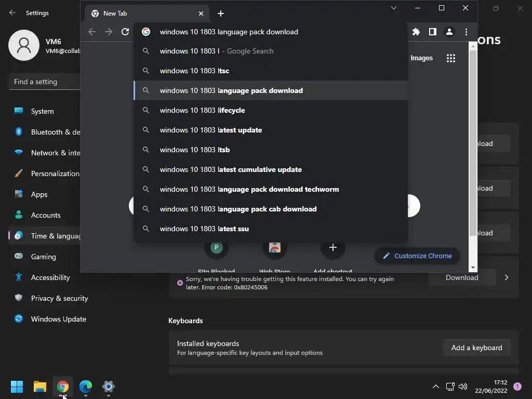Image resolution: width=532 pixels, height=399 pixels.
Task: Expand the chevron next to Download
Action: (x=507, y=277)
